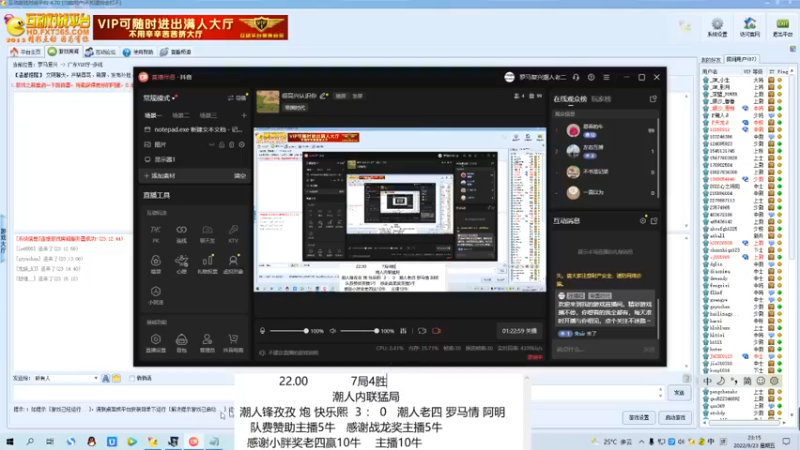The width and height of the screenshot is (800, 450).
Task: Select the 场景三 scene tab
Action: 208,116
